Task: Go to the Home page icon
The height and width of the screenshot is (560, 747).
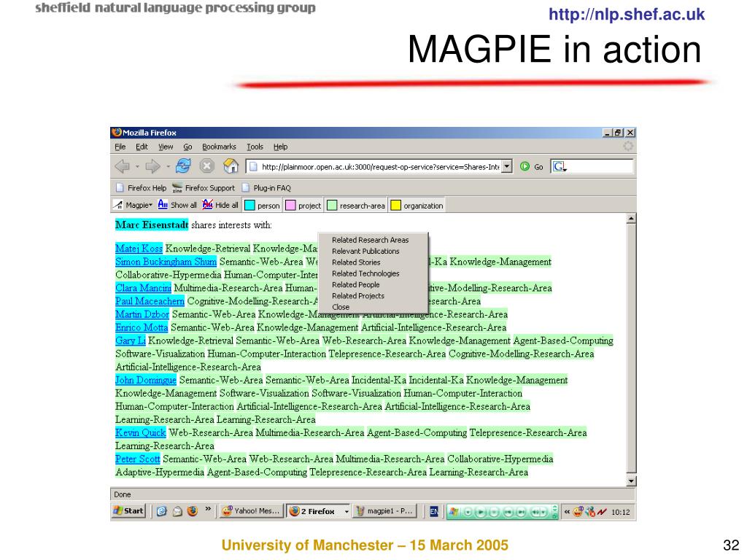Action: click(231, 166)
